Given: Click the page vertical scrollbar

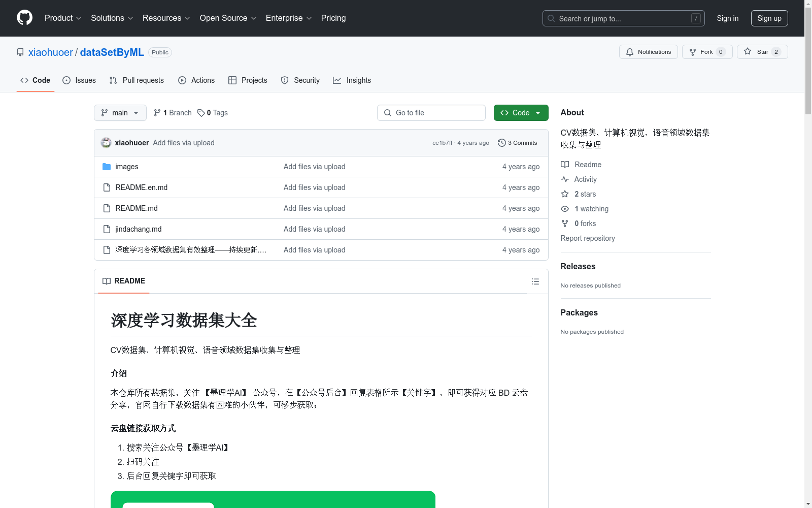Looking at the screenshot, I should click(x=808, y=60).
